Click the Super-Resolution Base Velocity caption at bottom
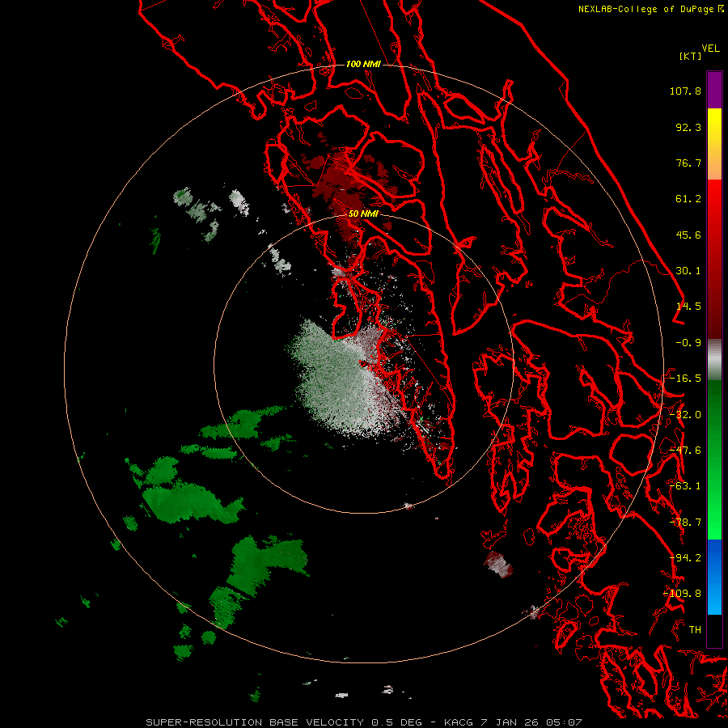Image resolution: width=728 pixels, height=728 pixels. click(363, 722)
